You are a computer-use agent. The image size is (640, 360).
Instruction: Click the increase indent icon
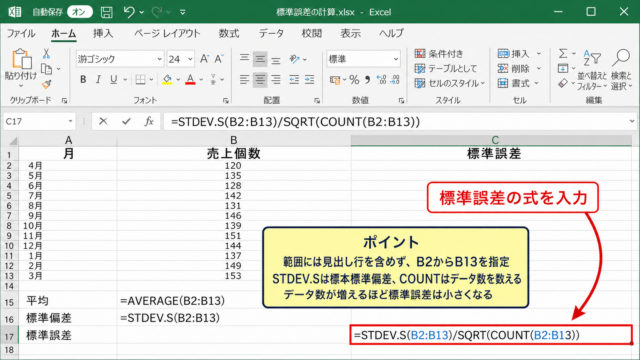(x=310, y=80)
